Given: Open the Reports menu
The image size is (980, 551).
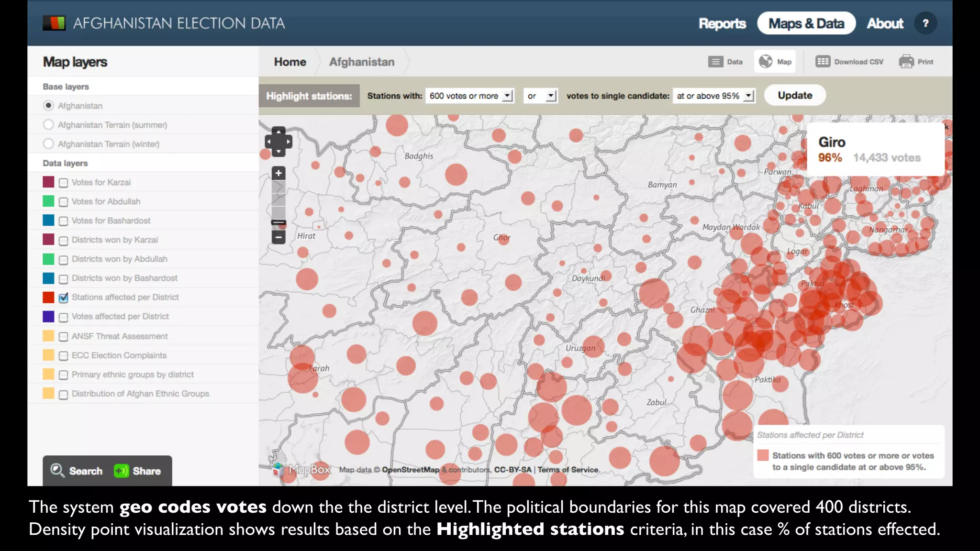Looking at the screenshot, I should pos(722,23).
